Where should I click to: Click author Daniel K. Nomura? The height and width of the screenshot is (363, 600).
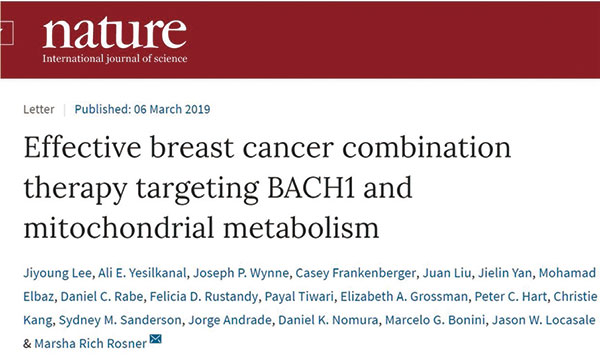pyautogui.click(x=328, y=320)
